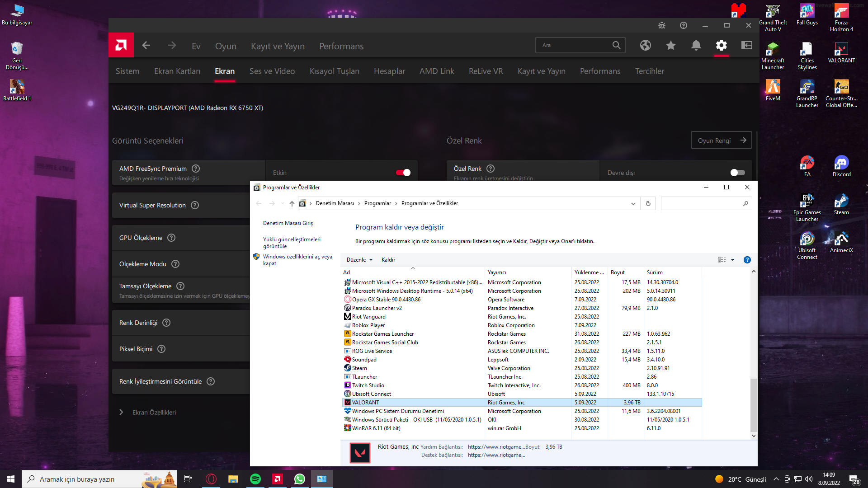Viewport: 868px width, 488px height.
Task: Click taskbar clock showing 14:09
Action: pos(829,479)
